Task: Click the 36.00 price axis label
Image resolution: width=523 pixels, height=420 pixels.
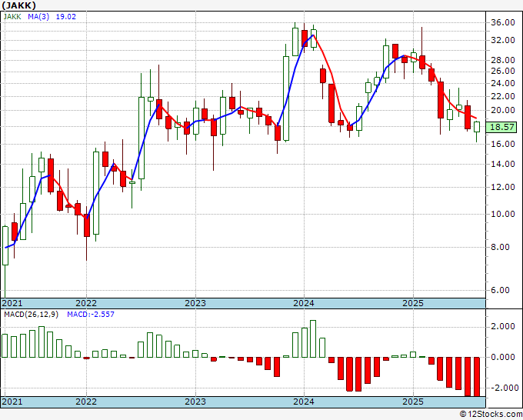Action: (x=503, y=22)
